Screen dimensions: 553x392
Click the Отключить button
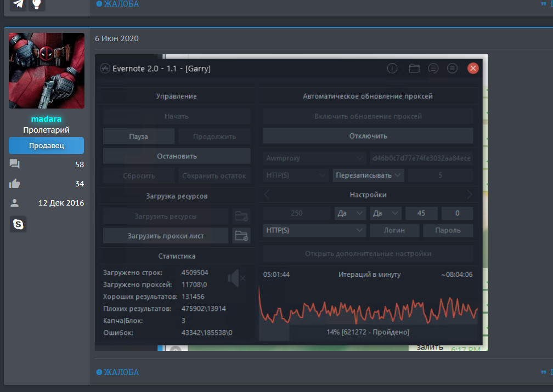(x=368, y=136)
